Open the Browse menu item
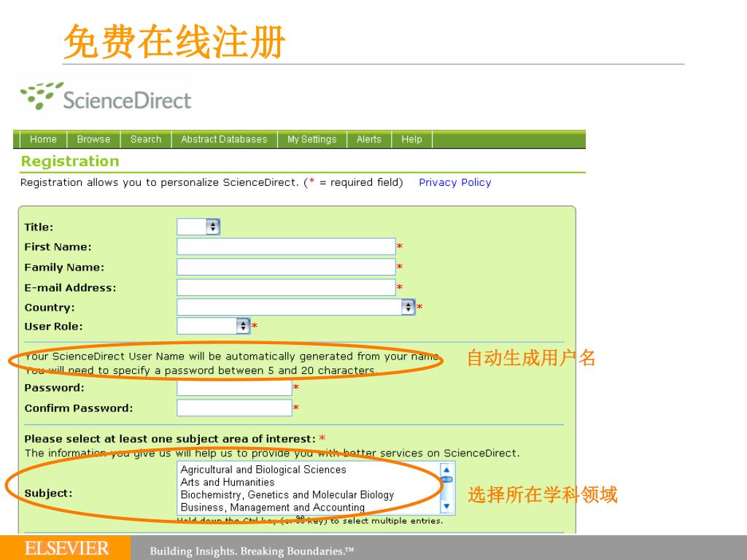Image resolution: width=747 pixels, height=560 pixels. click(x=93, y=139)
